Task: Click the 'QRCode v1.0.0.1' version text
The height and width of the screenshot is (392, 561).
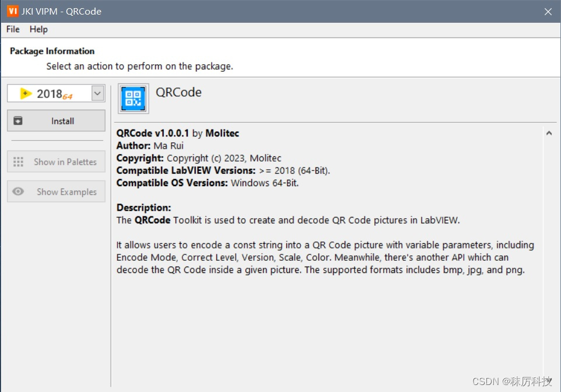Action: click(153, 133)
